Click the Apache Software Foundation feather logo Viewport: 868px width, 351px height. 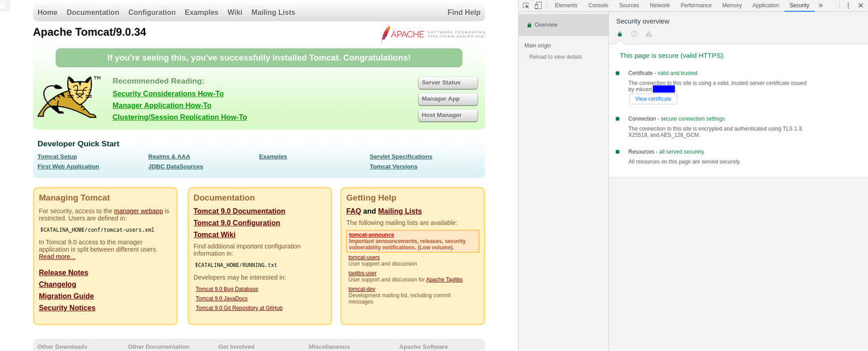(433, 34)
